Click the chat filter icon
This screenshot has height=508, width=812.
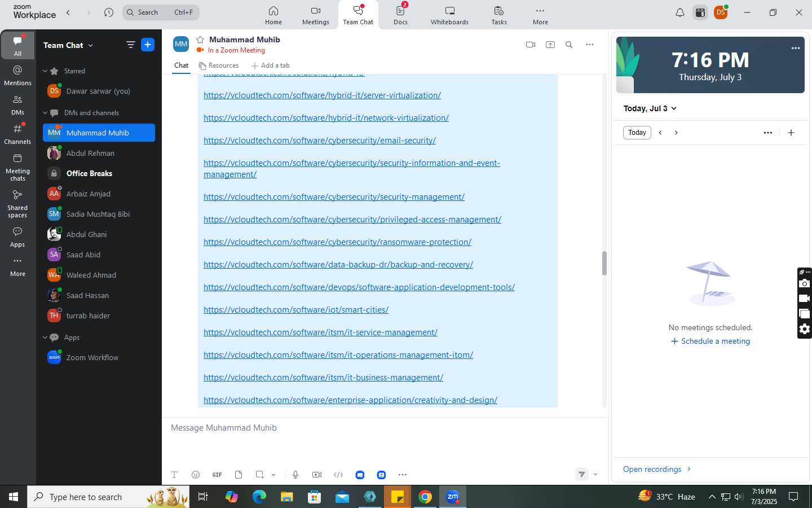(131, 45)
